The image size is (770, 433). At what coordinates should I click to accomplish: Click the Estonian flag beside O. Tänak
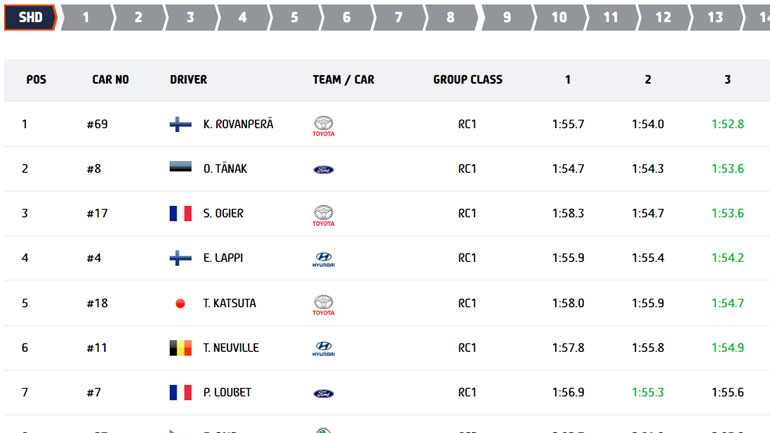[x=180, y=169]
